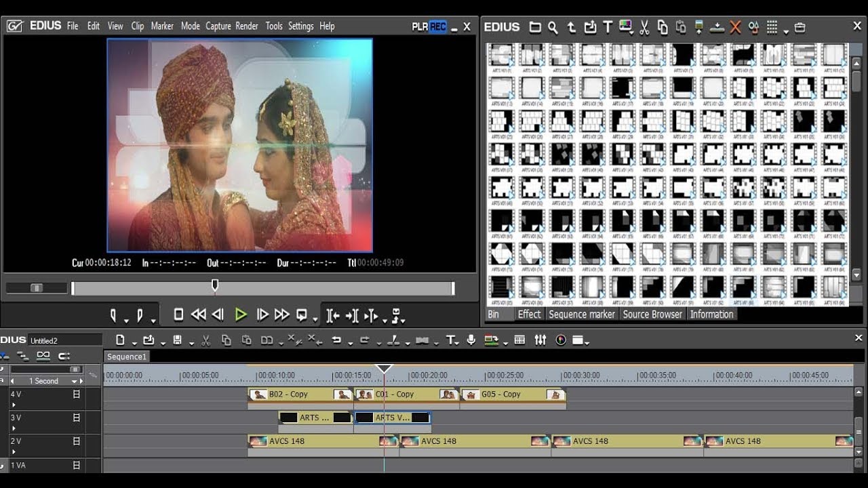The height and width of the screenshot is (488, 868).
Task: Expand the New Sequence dropdown arrow
Action: coord(134,343)
